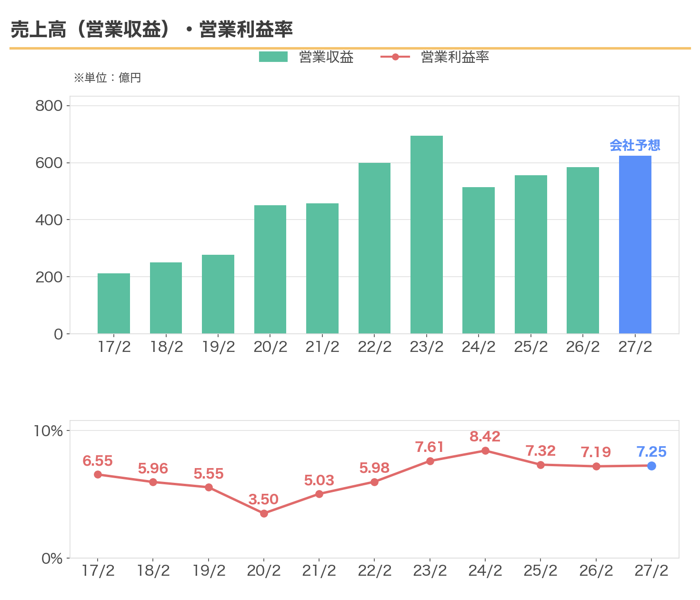Click the 会社予想 label above the blue bar
The image size is (700, 600).
(635, 145)
